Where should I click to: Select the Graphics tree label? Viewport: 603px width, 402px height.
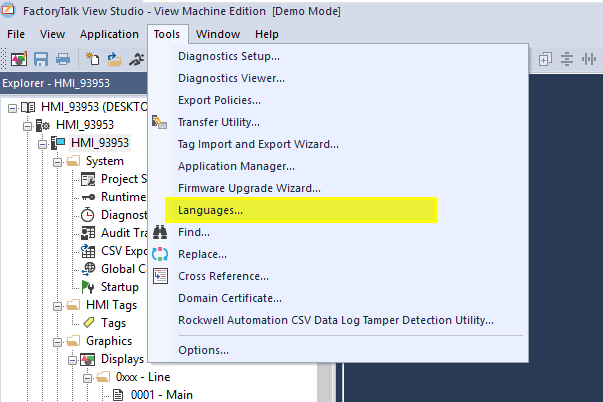(109, 341)
